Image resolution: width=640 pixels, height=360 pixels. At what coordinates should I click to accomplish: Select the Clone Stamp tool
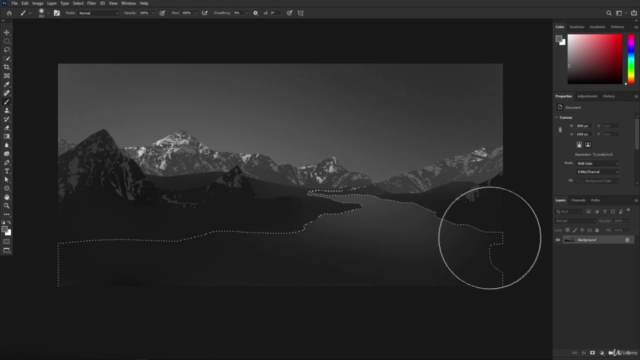click(x=7, y=110)
